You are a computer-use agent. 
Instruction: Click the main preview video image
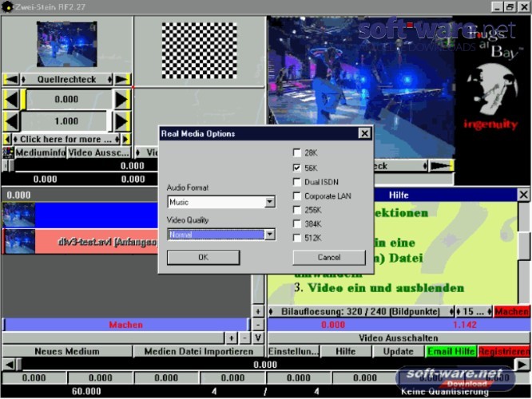pos(361,88)
